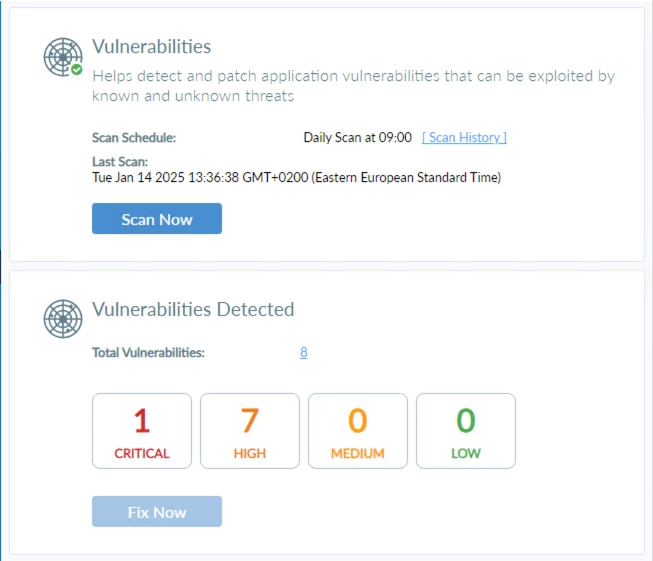653x561 pixels.
Task: Open the Scan History link
Action: [x=464, y=137]
